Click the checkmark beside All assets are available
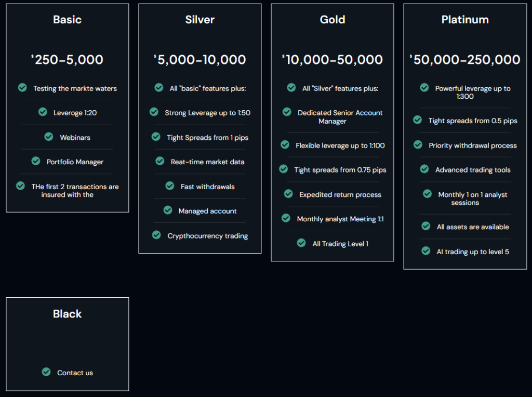 click(426, 226)
